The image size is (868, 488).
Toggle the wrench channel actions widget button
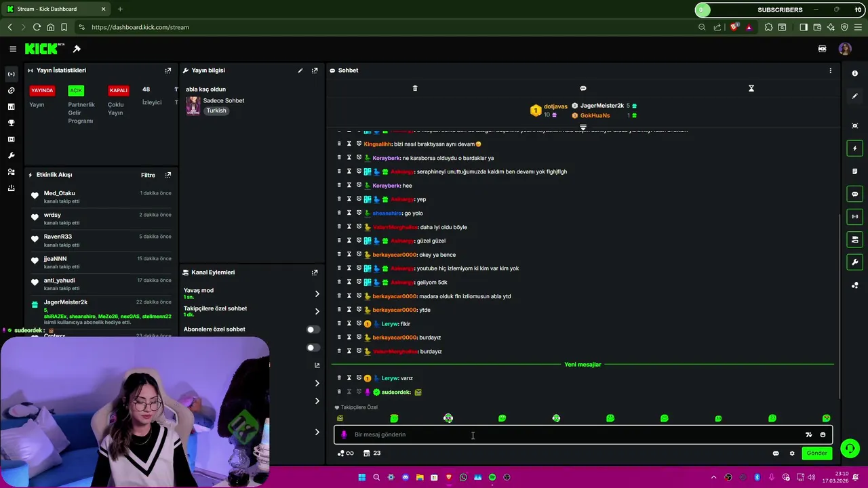[855, 262]
